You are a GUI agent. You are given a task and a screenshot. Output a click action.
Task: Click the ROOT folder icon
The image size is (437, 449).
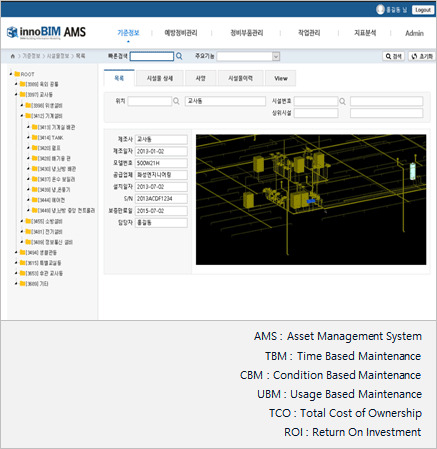tap(17, 74)
